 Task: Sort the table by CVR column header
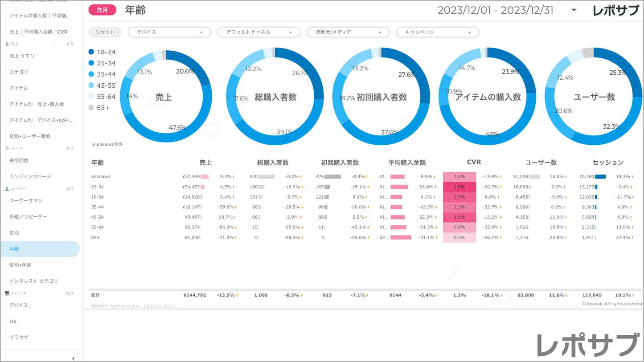tap(474, 163)
